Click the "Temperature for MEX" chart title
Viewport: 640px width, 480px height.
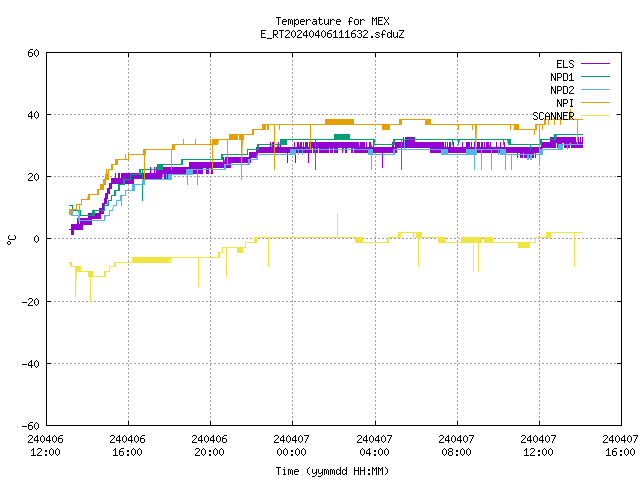(x=332, y=21)
